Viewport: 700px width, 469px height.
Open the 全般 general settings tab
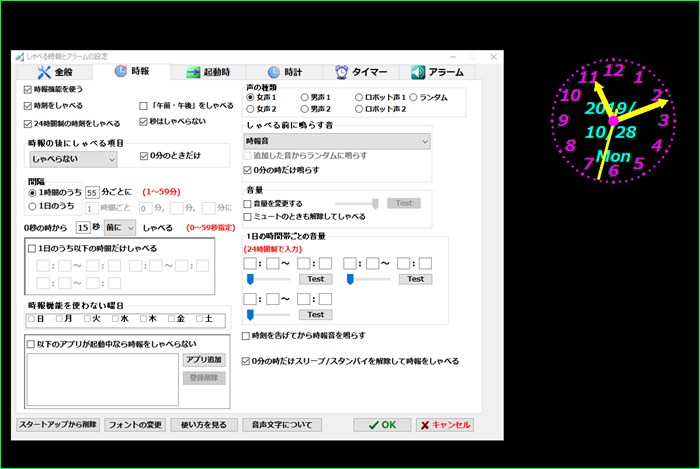pos(55,72)
